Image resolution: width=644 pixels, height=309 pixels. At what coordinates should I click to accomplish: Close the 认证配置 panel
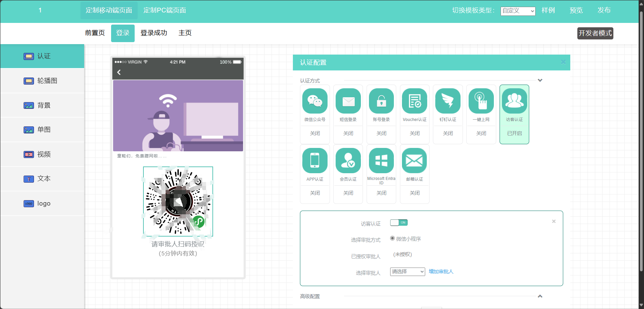[x=563, y=62]
